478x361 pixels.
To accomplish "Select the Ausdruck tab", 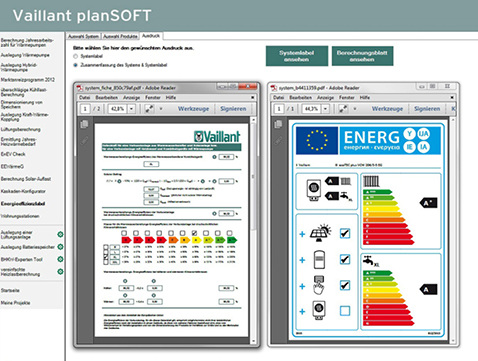I will (x=151, y=36).
